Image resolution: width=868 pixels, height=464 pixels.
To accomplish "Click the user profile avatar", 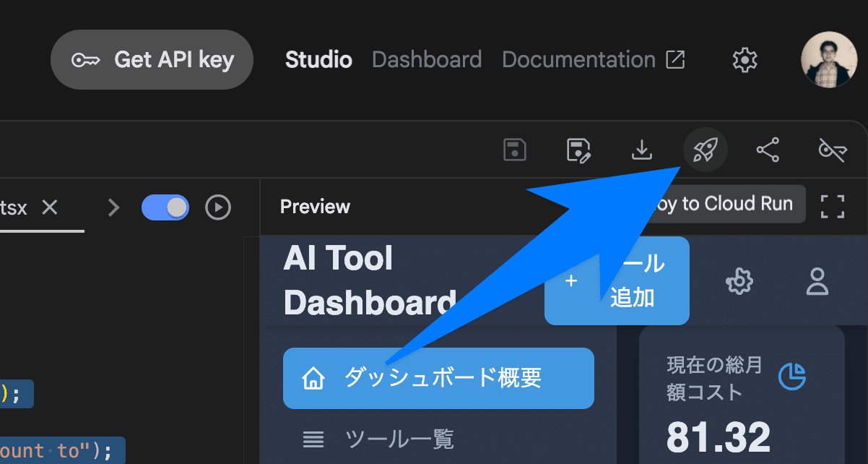I will [829, 60].
